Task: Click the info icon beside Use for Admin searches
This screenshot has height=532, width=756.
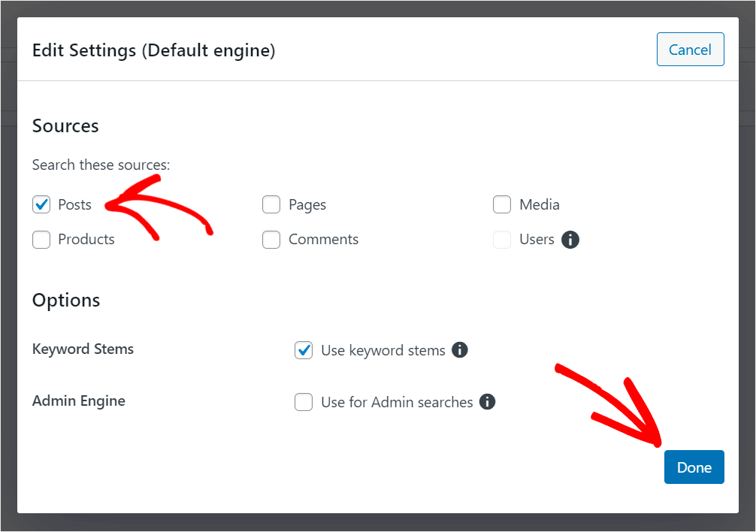Action: click(x=487, y=401)
